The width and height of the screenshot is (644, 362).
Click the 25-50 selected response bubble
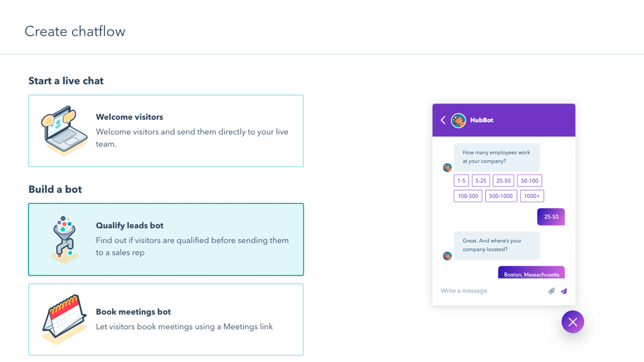(x=551, y=217)
